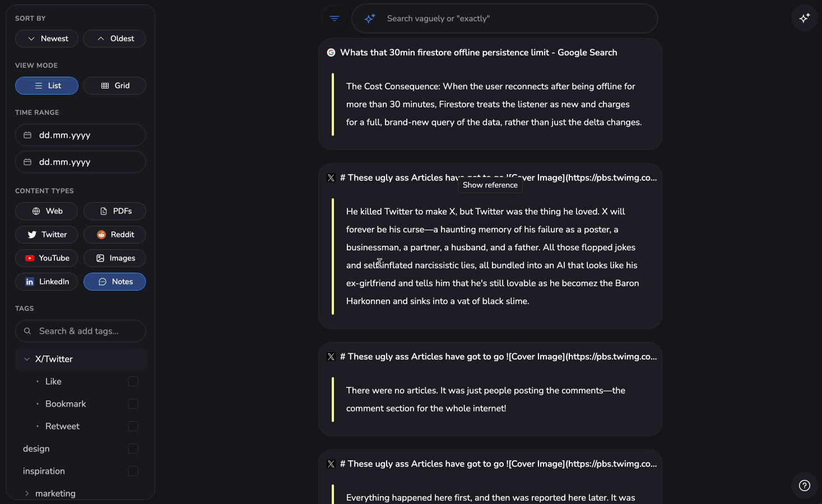Filter by Reddit content type
Image resolution: width=822 pixels, height=504 pixels.
pyautogui.click(x=115, y=235)
